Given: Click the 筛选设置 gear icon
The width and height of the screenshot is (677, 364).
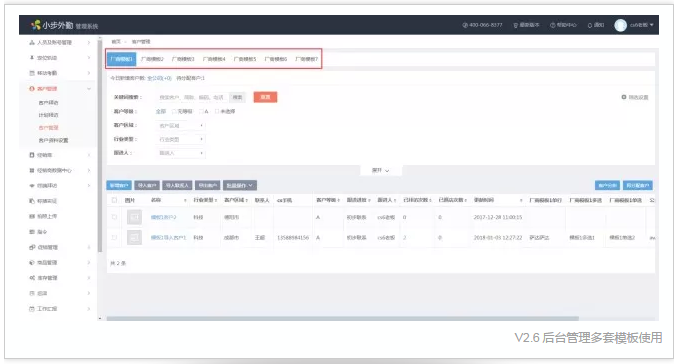Looking at the screenshot, I should (623, 97).
